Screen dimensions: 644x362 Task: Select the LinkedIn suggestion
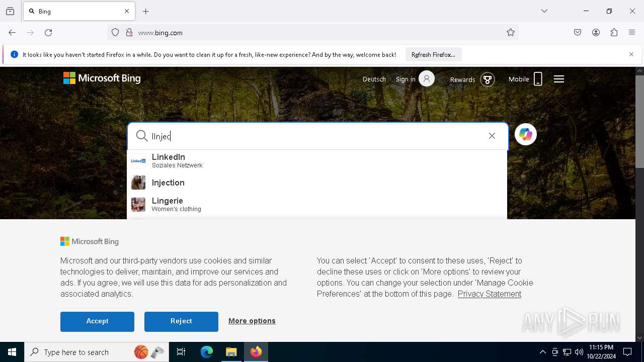click(317, 161)
